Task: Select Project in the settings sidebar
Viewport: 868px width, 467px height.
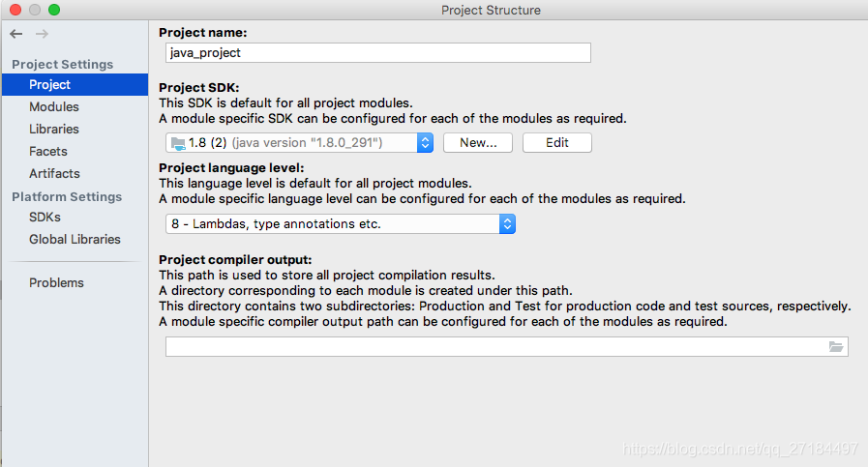Action: (x=49, y=85)
